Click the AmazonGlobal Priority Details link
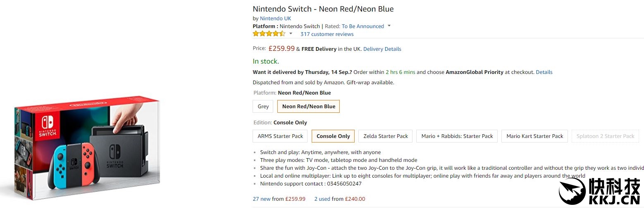 point(544,72)
